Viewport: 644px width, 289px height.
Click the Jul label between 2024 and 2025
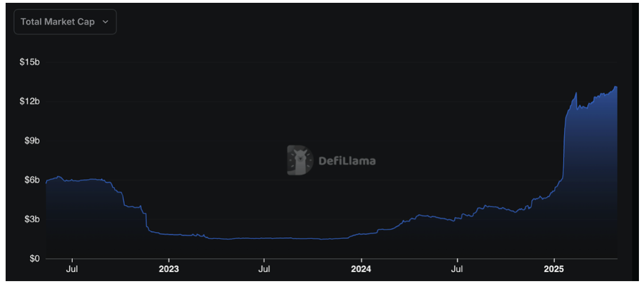pyautogui.click(x=457, y=270)
